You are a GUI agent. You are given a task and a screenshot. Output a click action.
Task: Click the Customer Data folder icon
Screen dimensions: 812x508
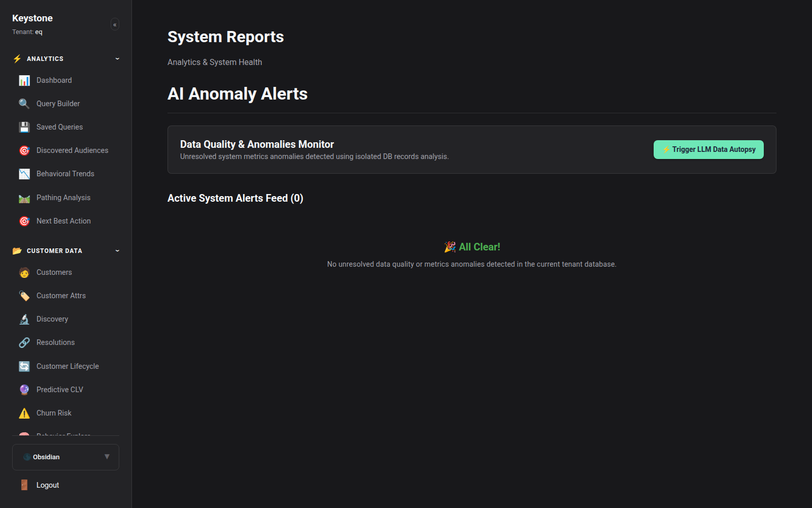point(17,250)
